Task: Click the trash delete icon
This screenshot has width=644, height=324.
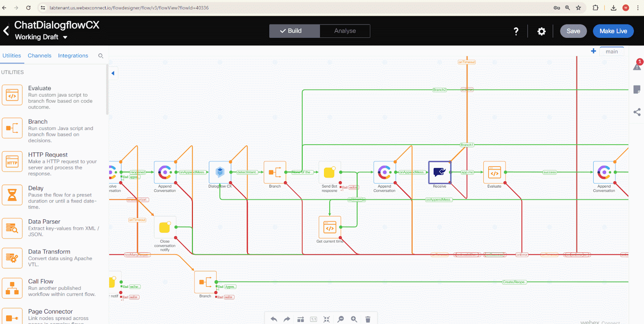Action: (367, 319)
